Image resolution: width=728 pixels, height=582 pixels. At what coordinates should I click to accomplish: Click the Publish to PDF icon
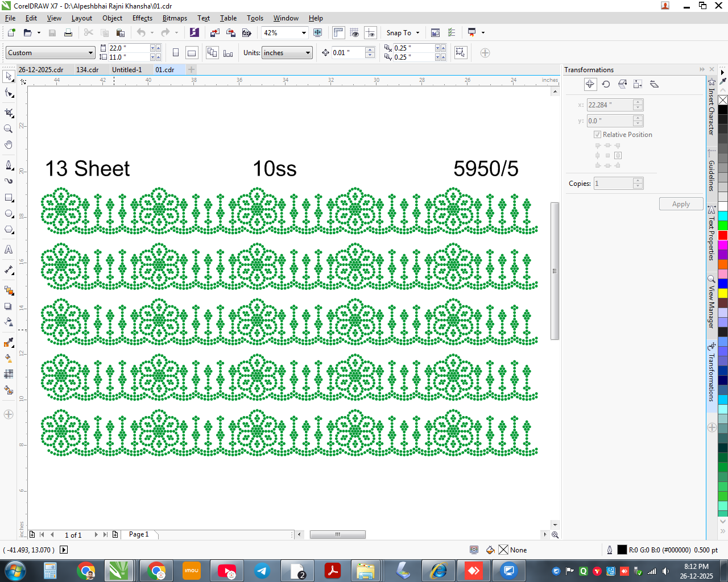point(247,33)
